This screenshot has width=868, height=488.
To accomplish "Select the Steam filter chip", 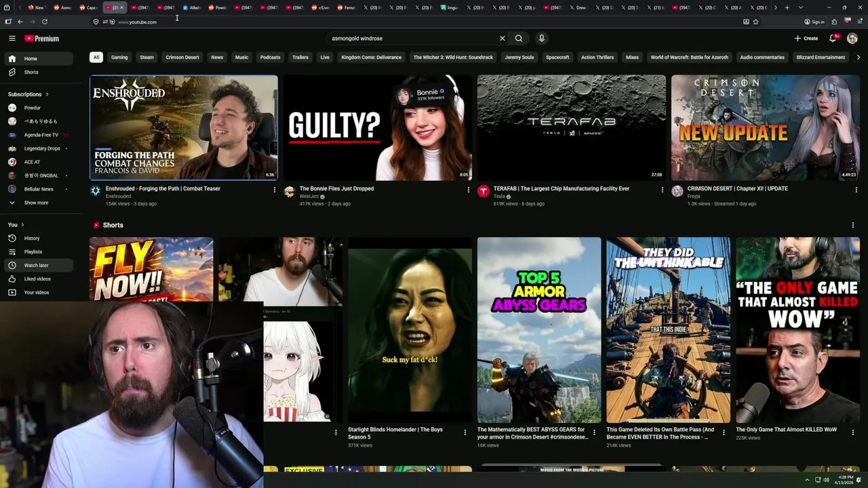I will click(146, 58).
